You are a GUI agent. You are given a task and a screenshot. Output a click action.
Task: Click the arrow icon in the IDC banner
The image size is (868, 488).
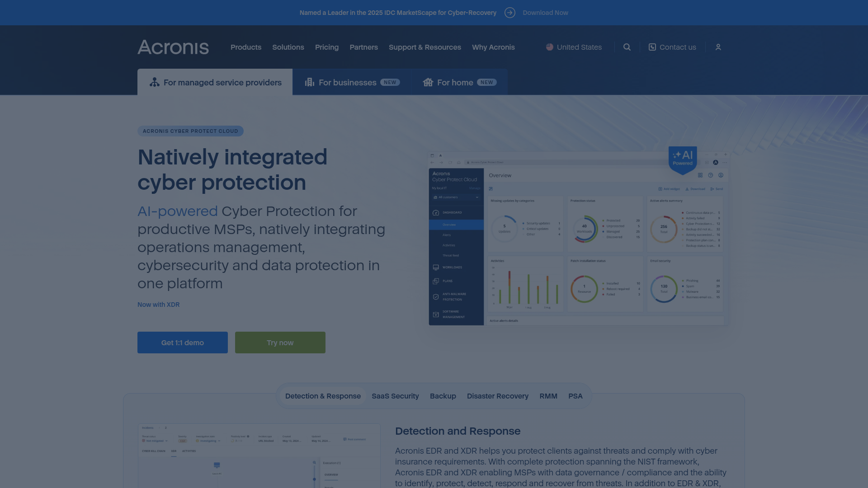pyautogui.click(x=510, y=13)
